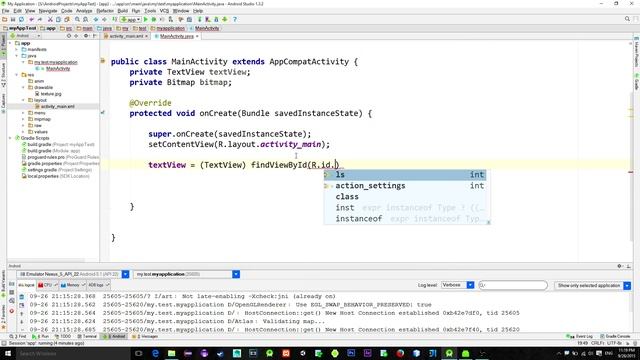Open the Build menu
The image size is (640, 360).
tap(122, 11)
